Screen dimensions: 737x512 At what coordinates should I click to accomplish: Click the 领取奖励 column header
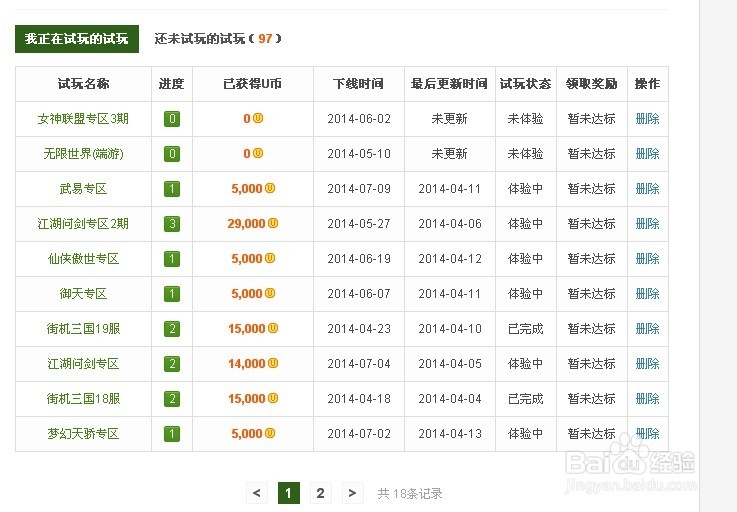pos(592,84)
